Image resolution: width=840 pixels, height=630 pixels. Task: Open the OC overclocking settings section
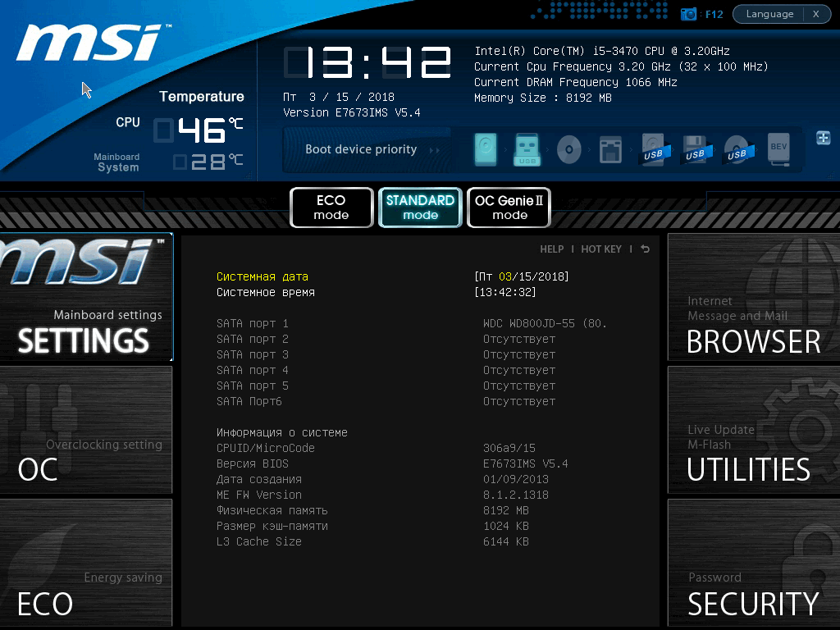[x=85, y=430]
